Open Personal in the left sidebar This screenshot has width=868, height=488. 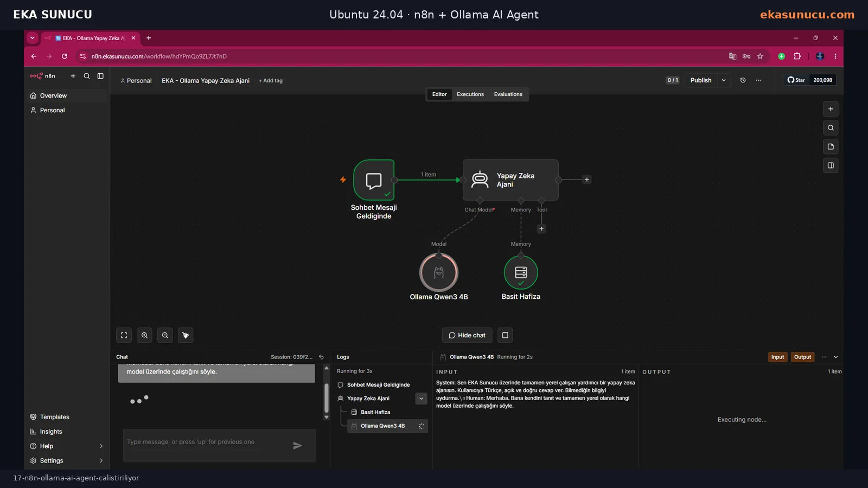coord(66,110)
